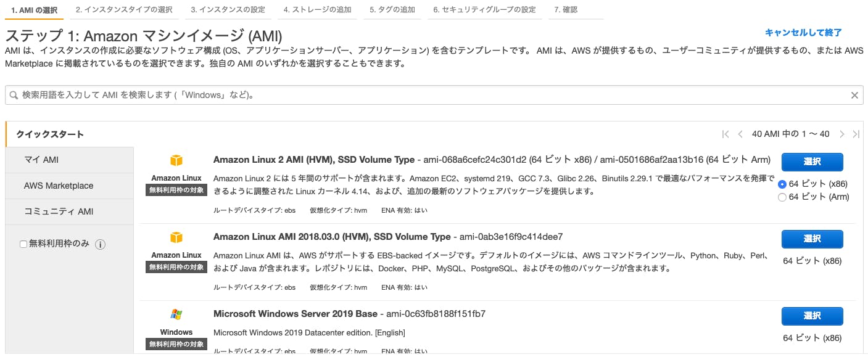Click the previous page arrow in pagination

tap(740, 134)
